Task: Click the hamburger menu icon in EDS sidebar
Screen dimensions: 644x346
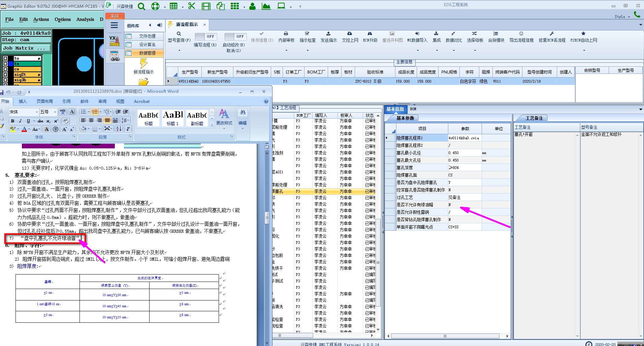Action: tap(115, 25)
